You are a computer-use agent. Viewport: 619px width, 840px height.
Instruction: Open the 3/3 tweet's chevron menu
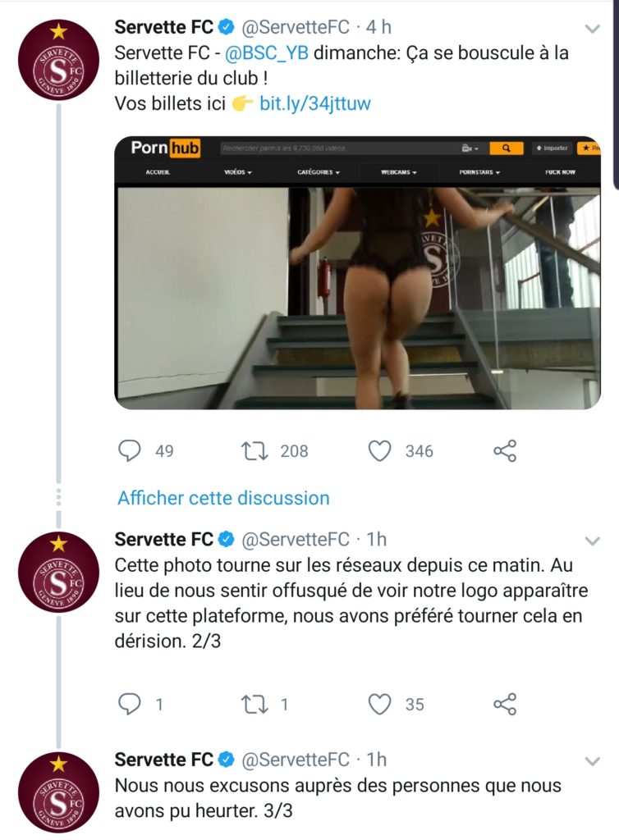(x=591, y=760)
